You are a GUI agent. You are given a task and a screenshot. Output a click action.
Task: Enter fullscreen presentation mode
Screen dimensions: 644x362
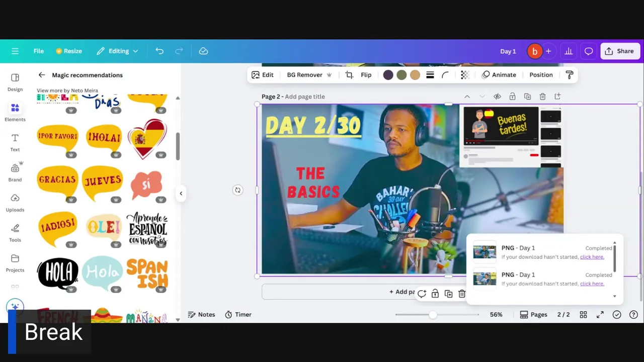pyautogui.click(x=600, y=314)
